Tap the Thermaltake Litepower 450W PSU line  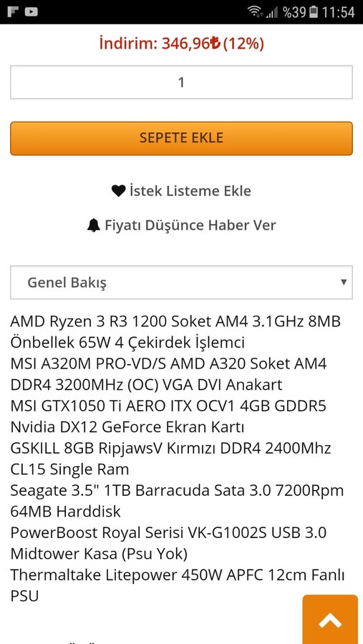[x=178, y=585]
